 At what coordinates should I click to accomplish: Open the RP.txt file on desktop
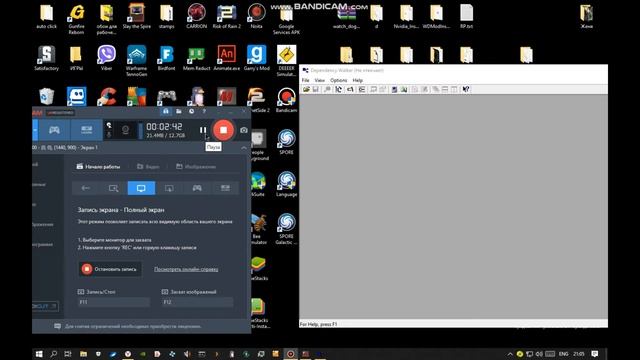pos(466,16)
